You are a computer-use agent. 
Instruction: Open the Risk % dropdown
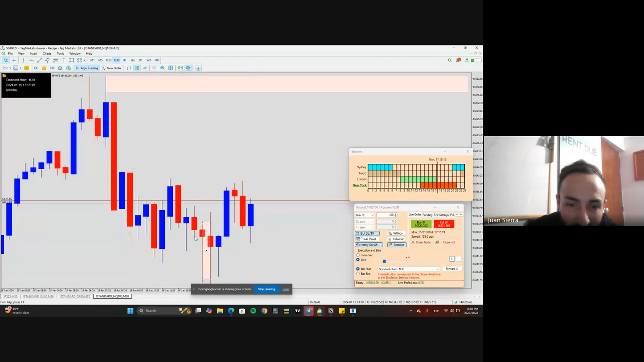(373, 215)
